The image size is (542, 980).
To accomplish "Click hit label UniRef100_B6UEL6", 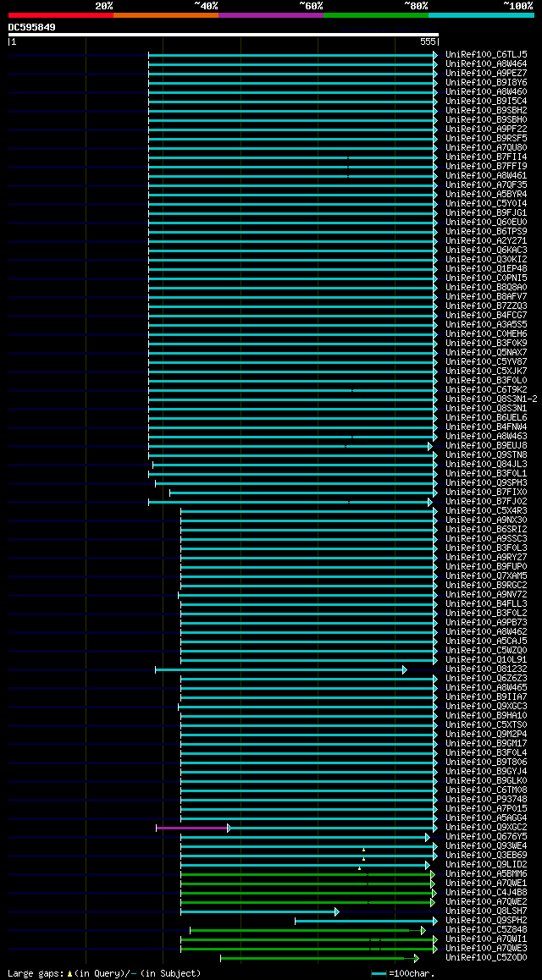I will 486,418.
